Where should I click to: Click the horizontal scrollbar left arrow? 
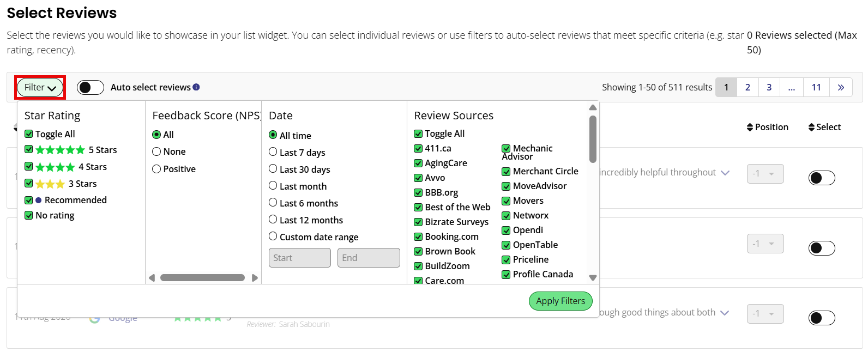pyautogui.click(x=152, y=278)
